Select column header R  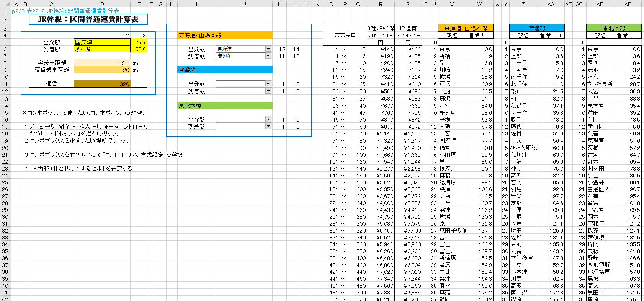[x=381, y=4]
